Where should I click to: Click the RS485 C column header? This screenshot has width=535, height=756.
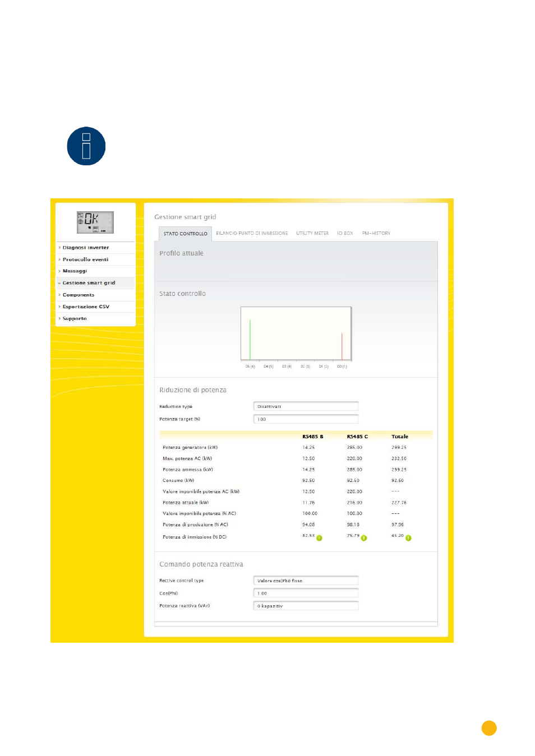point(357,437)
